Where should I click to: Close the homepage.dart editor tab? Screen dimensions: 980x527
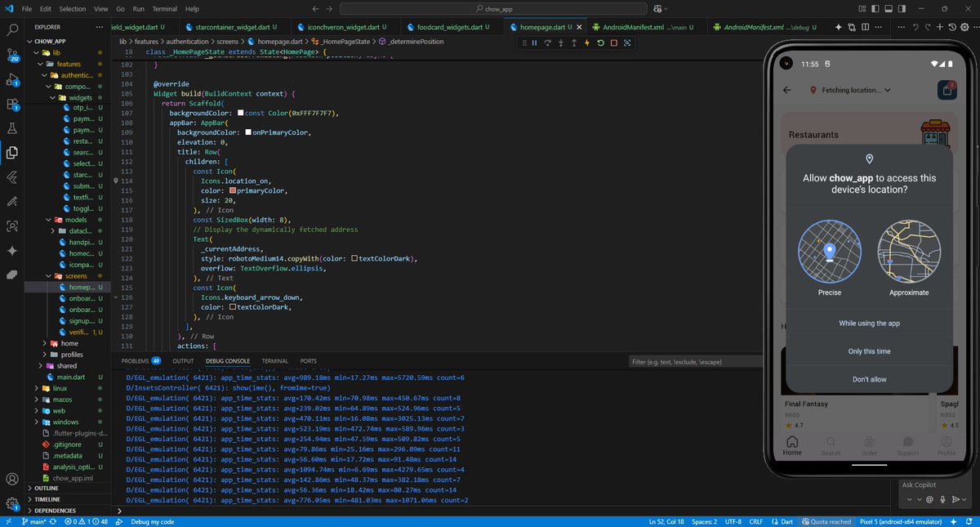[581, 26]
